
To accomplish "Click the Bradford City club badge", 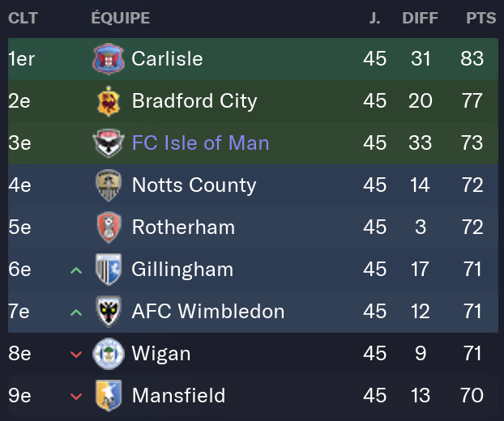I will coord(109,101).
